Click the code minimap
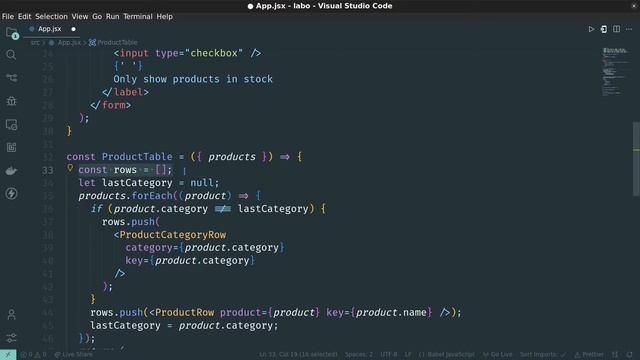640x360 pixels. click(x=616, y=71)
